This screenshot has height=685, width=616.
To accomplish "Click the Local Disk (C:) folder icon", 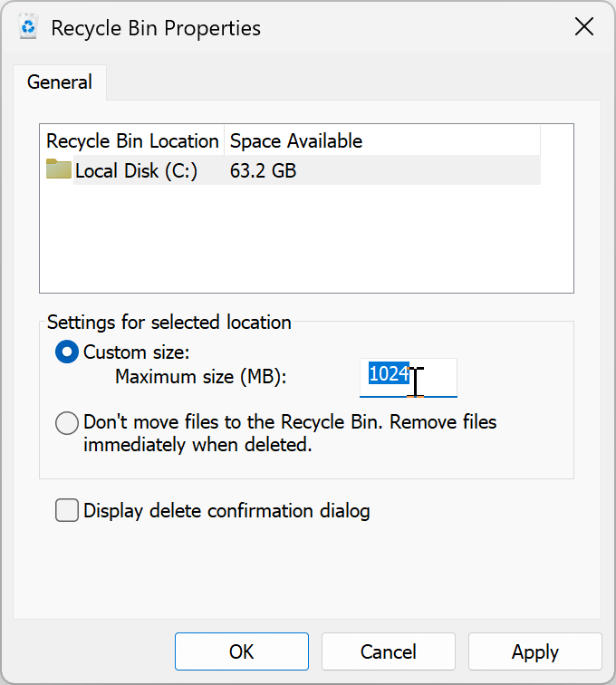I will point(59,169).
